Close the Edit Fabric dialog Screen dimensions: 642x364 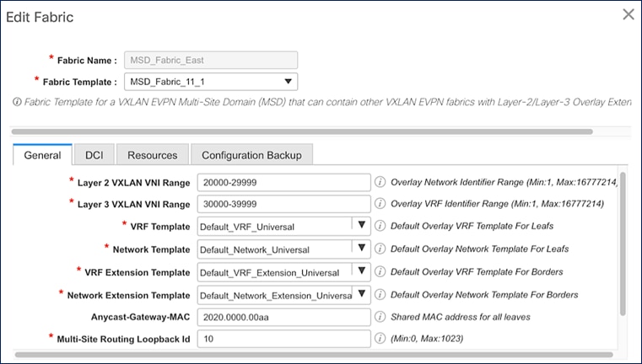[x=628, y=14]
